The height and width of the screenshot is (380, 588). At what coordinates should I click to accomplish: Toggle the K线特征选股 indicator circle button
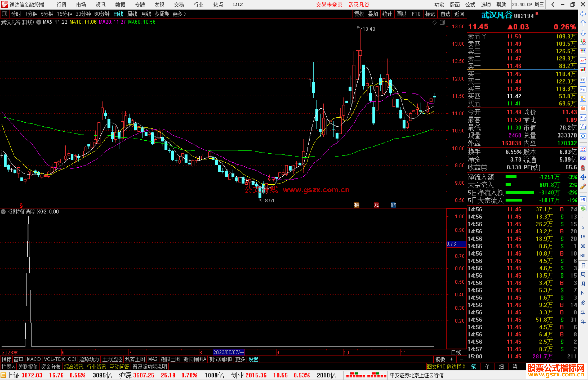4,212
